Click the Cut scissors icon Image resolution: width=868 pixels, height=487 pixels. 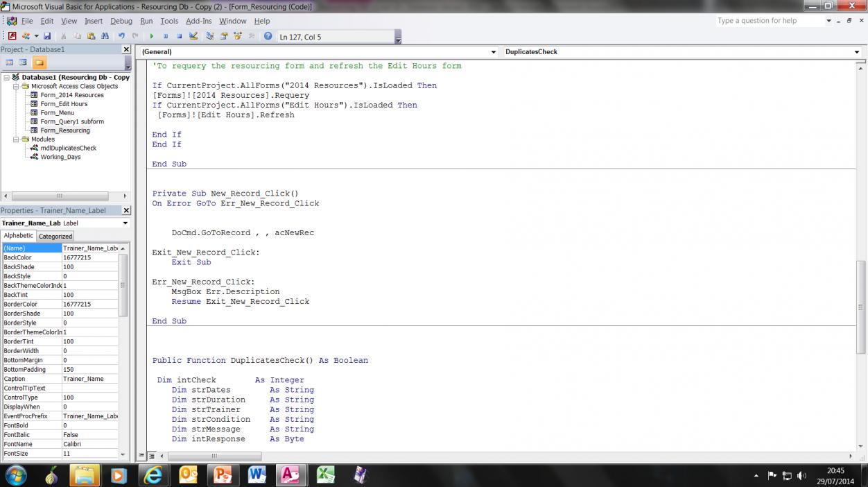(x=64, y=36)
